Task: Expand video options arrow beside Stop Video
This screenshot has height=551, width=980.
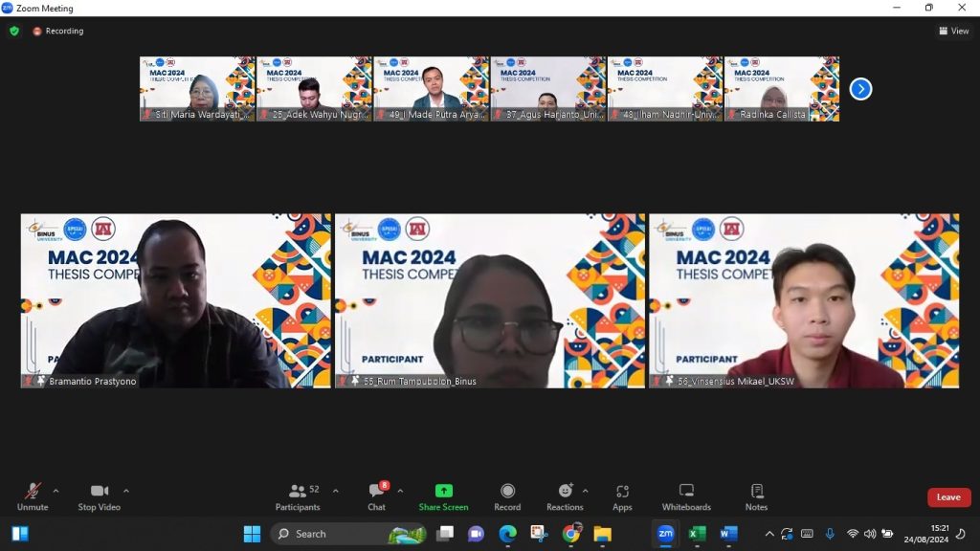Action: [126, 491]
